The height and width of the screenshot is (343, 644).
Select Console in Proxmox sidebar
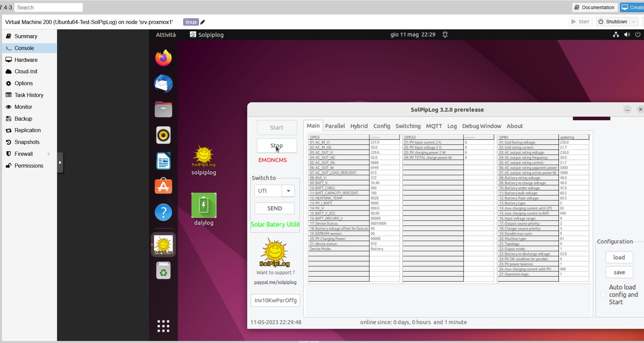point(29,48)
